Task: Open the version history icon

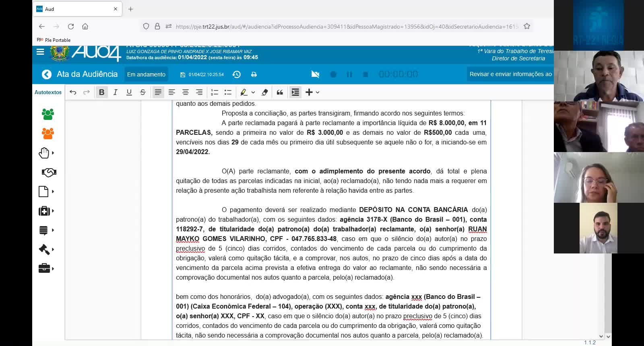Action: pyautogui.click(x=237, y=74)
